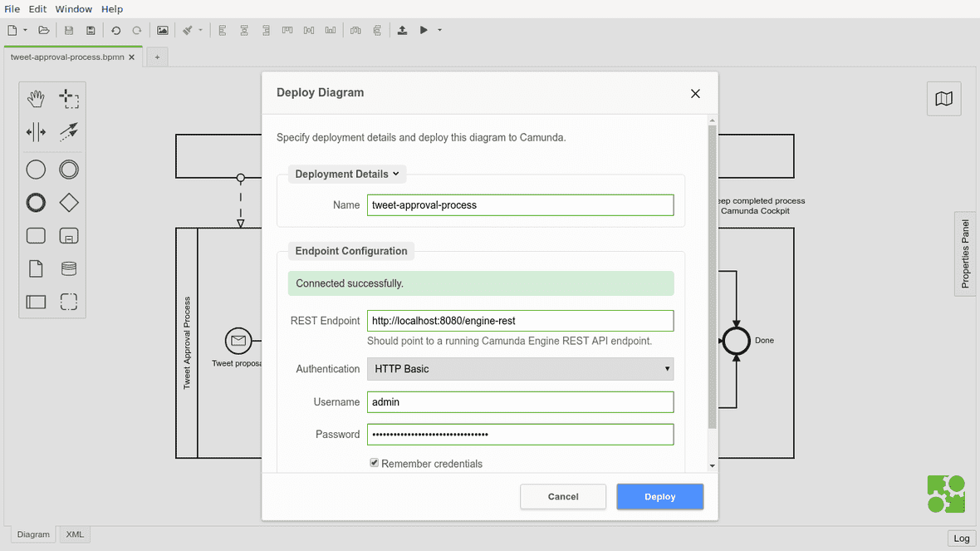
Task: Click the REST Endpoint input field
Action: [x=520, y=321]
